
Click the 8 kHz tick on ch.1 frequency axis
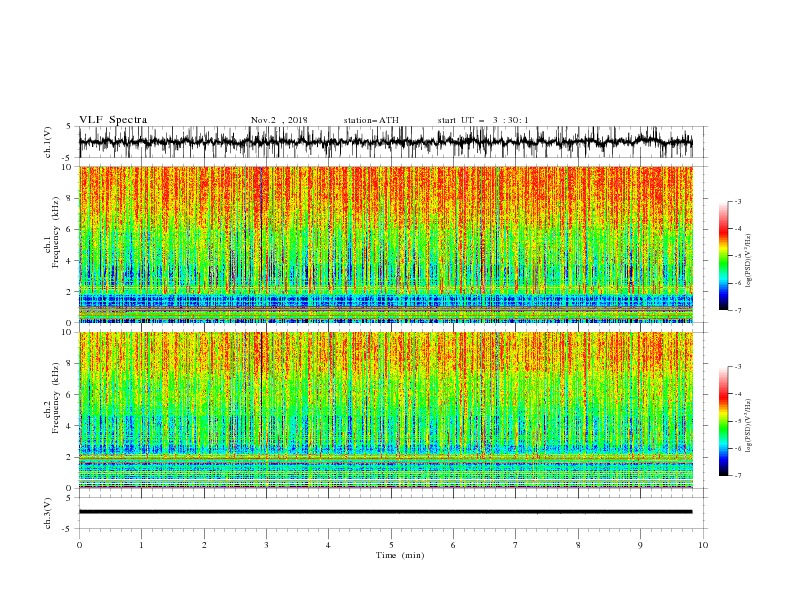point(70,198)
